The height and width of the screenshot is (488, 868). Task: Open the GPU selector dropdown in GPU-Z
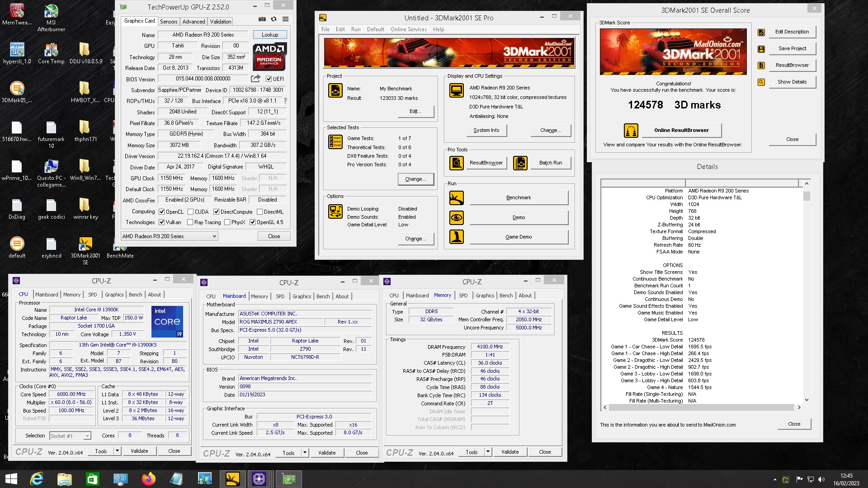[169, 236]
